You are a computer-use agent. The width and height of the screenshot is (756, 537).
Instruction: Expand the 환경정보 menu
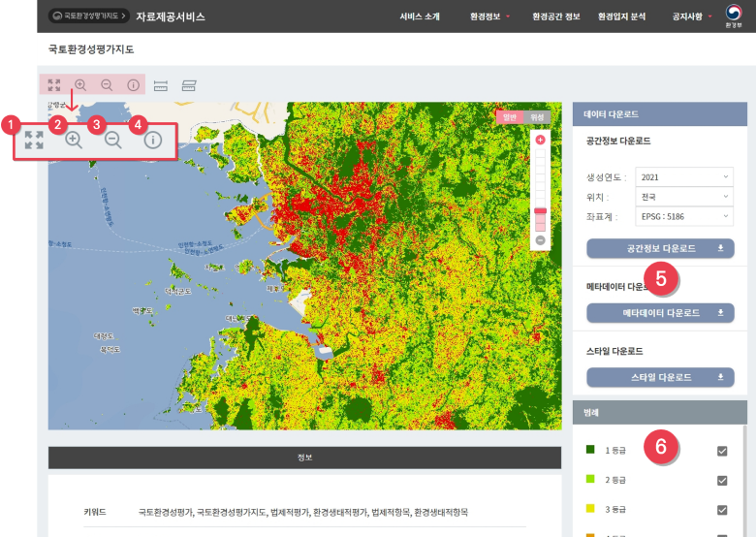[x=489, y=16]
